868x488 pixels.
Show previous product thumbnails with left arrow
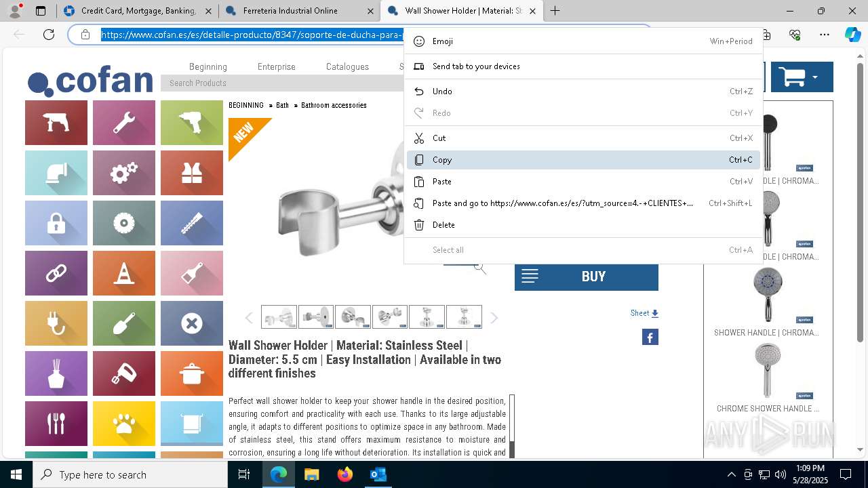[249, 318]
